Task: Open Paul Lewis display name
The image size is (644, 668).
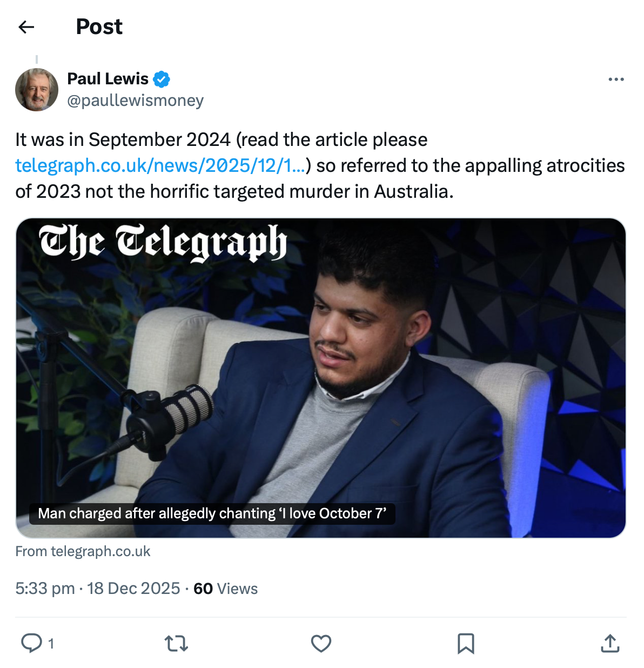Action: [108, 79]
